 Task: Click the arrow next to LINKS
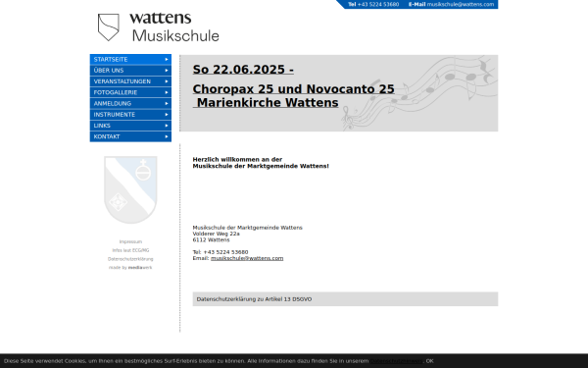167,126
